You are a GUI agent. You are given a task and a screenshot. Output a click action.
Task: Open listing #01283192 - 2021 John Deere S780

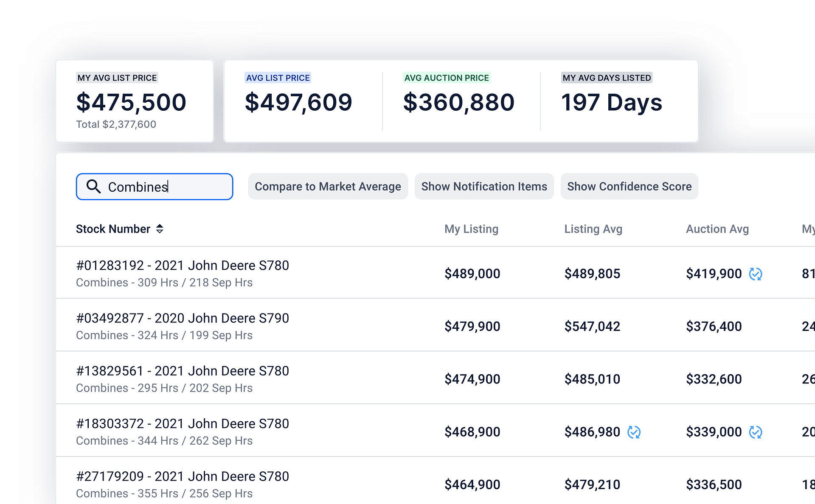(183, 266)
